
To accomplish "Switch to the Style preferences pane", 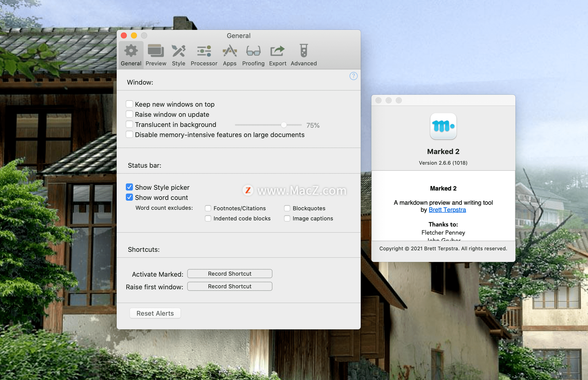I will coord(179,55).
